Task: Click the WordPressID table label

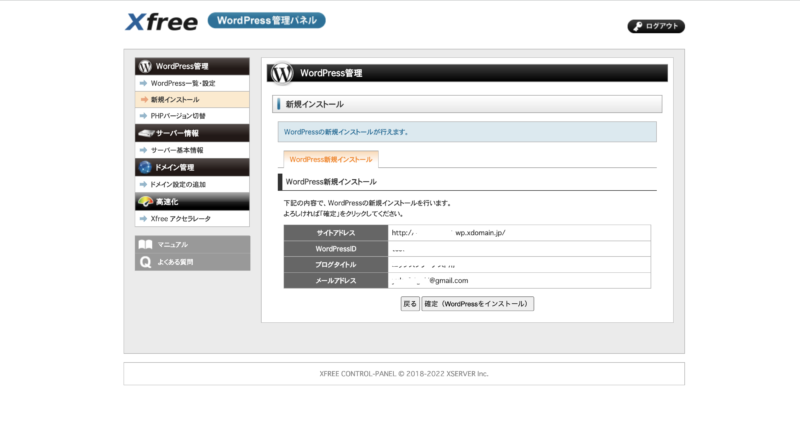Action: 336,249
